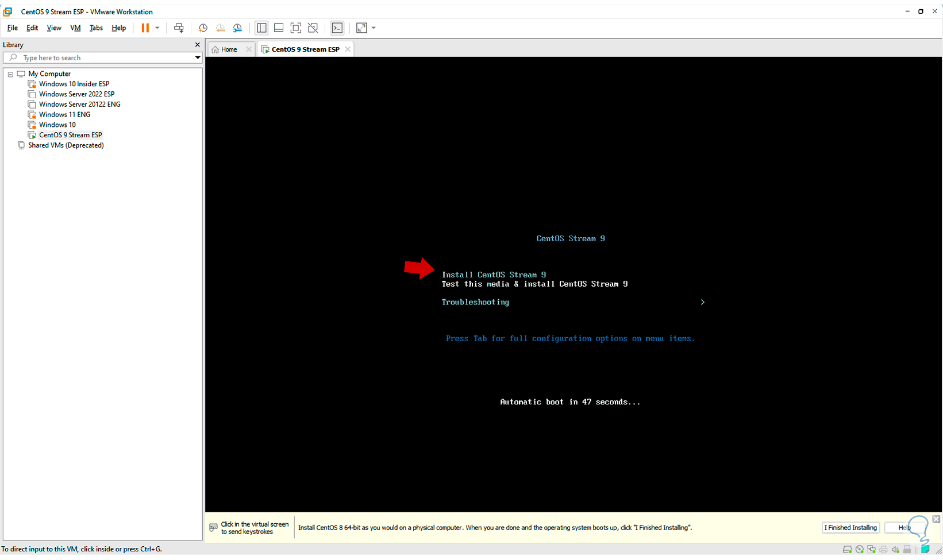Close the CentOS 9 Stream ESP tab
The width and height of the screenshot is (943, 560).
pos(348,49)
